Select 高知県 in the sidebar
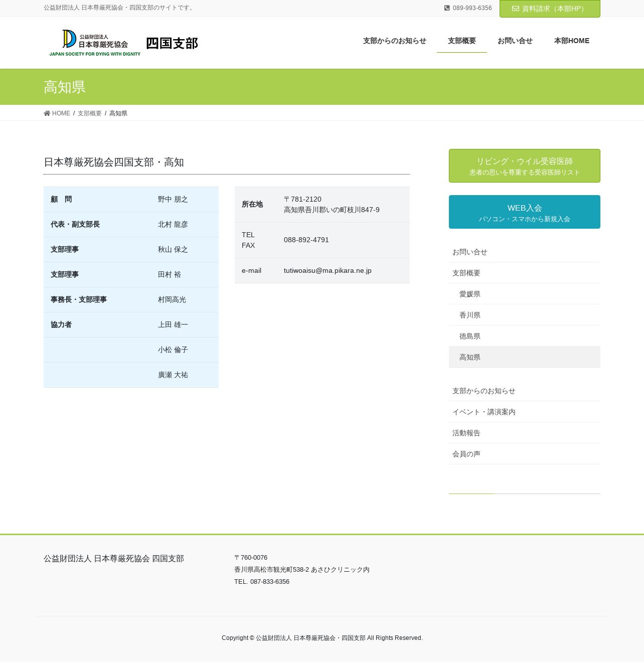The image size is (644, 662). click(x=525, y=357)
